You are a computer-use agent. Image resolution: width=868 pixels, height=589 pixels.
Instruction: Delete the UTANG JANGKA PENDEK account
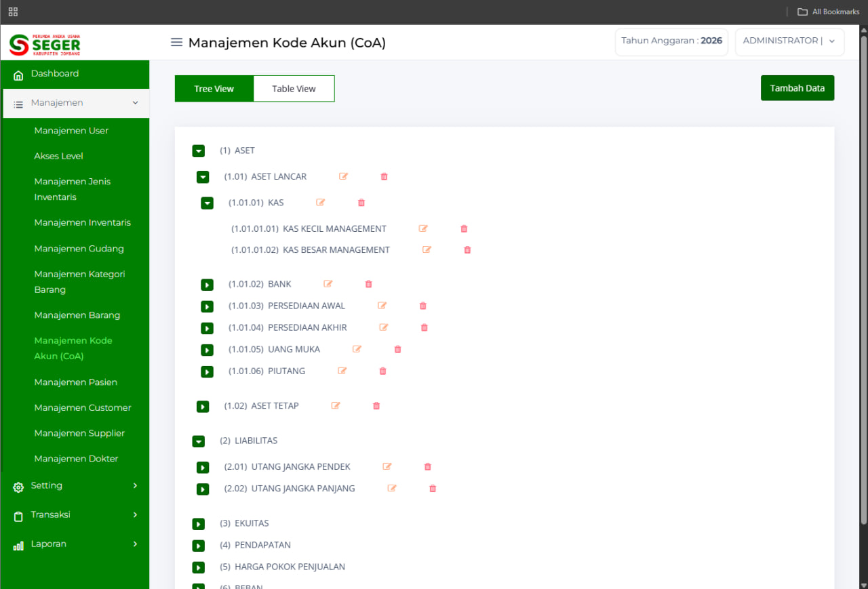click(428, 466)
